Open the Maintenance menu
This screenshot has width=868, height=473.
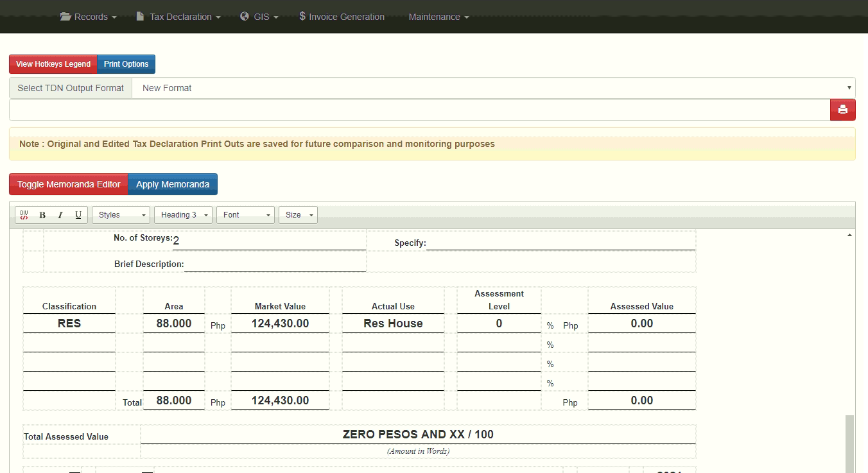point(439,17)
